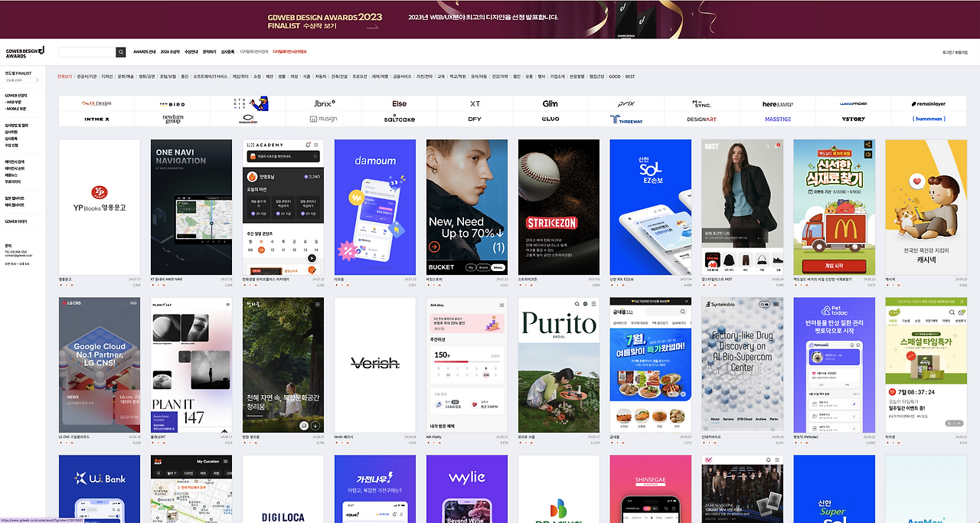Select the DFY agency logo
Viewport: 980px width, 523px height.
pos(474,119)
